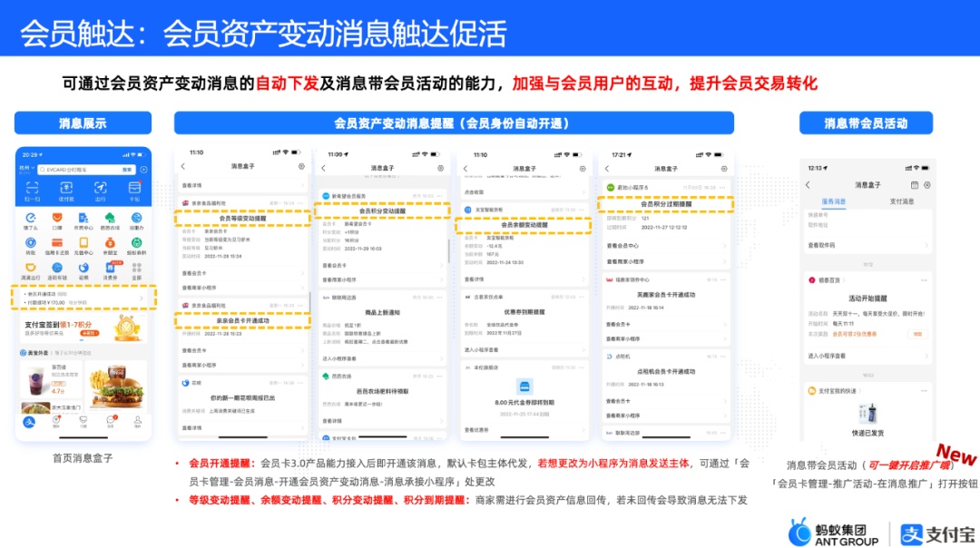
Task: Tap the calendar icon on the 服务消息 phone
Action: click(x=915, y=185)
